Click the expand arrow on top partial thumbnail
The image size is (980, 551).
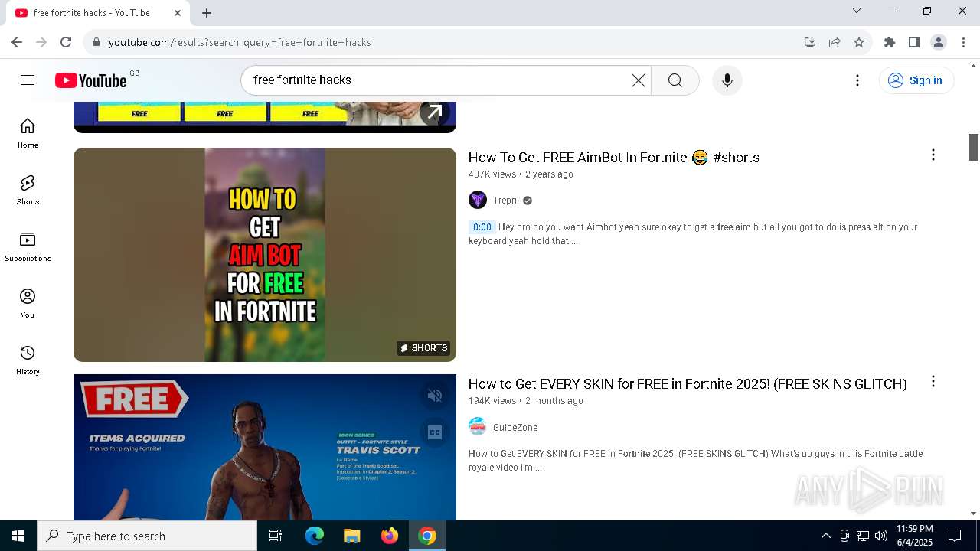pyautogui.click(x=434, y=112)
